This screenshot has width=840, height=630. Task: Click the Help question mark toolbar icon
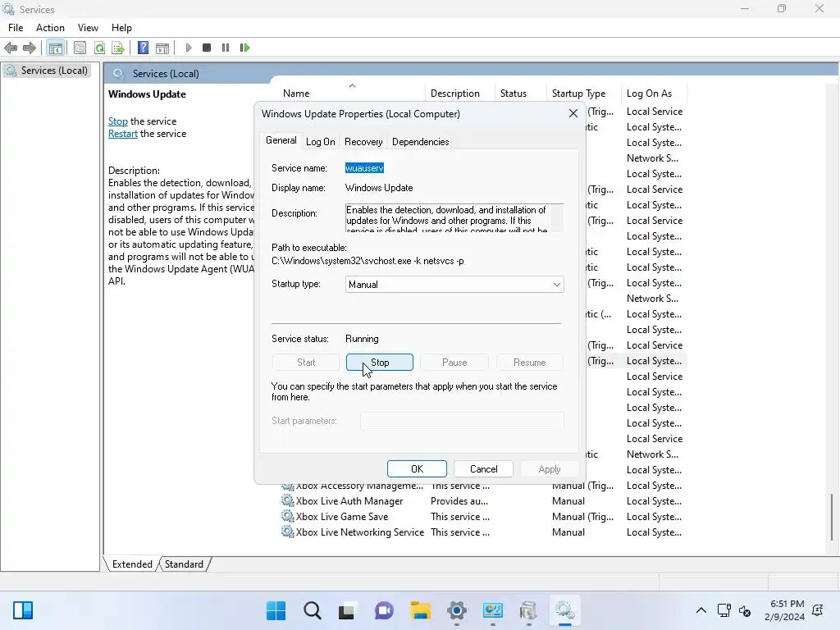(143, 48)
